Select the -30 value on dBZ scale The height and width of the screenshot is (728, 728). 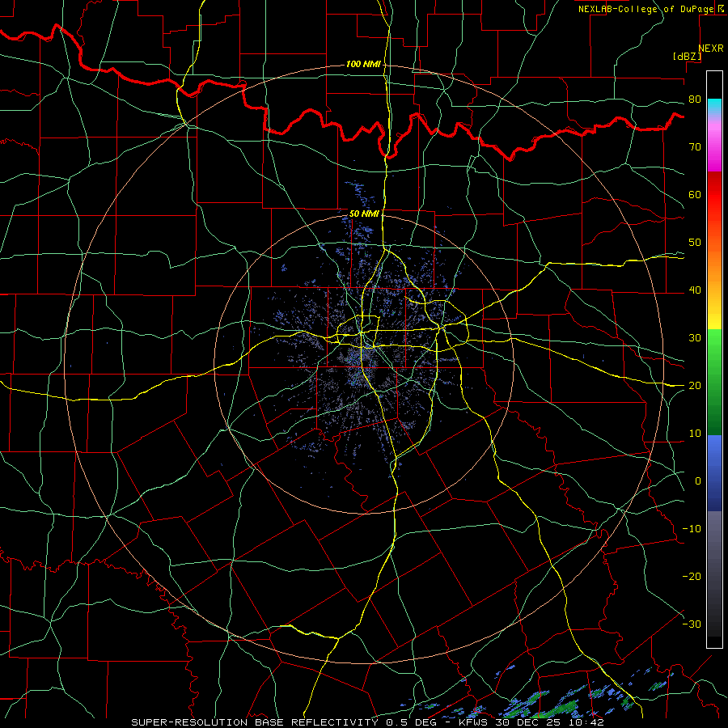[692, 624]
